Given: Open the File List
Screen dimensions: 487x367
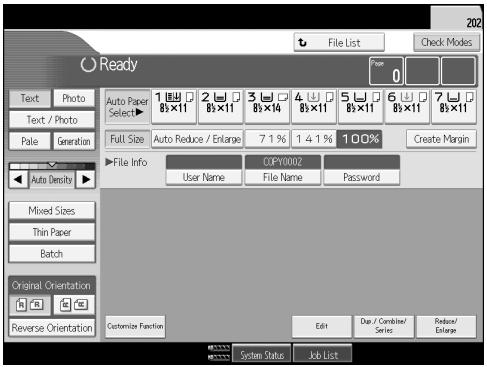Looking at the screenshot, I should (339, 42).
